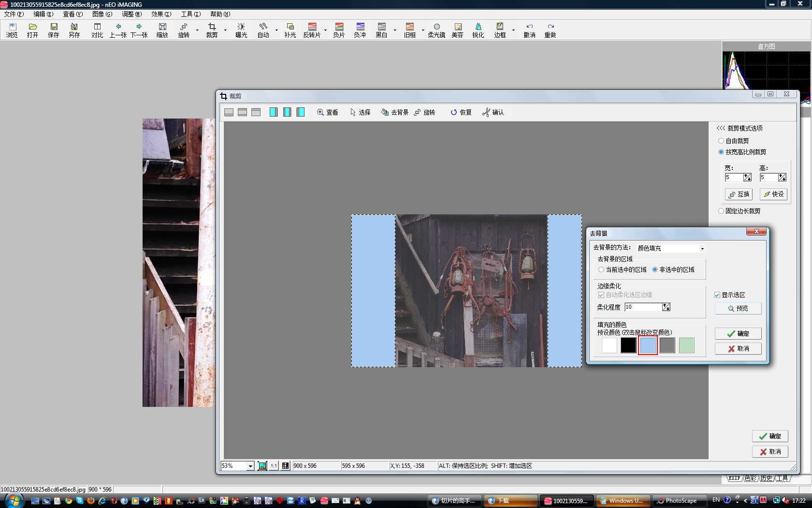This screenshot has width=812, height=508.
Task: Click the 互换 (Swap) button
Action: (739, 194)
